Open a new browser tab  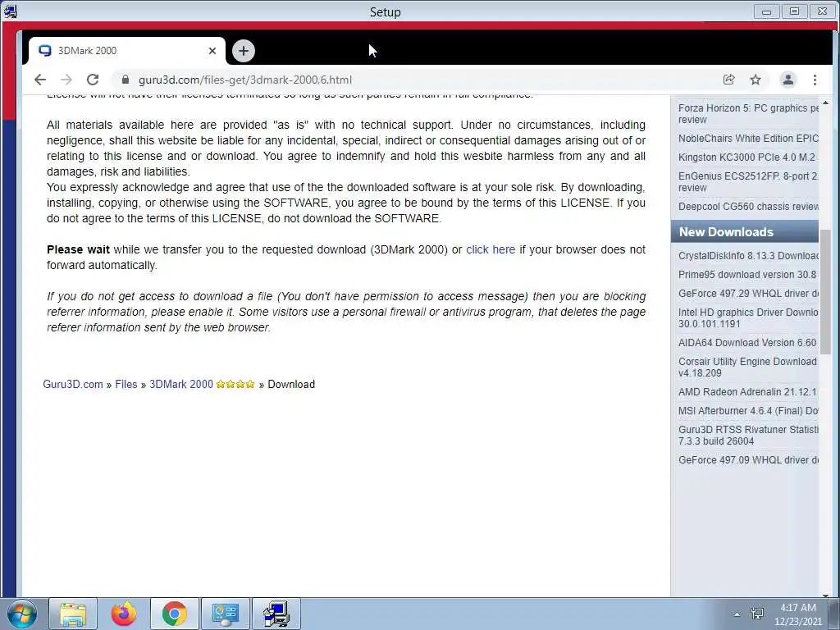[244, 51]
